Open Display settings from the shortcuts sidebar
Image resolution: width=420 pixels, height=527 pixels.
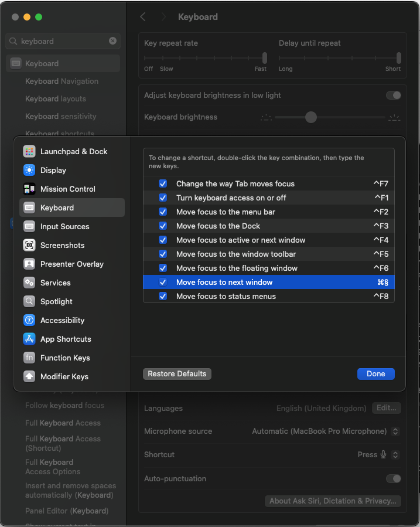pyautogui.click(x=29, y=170)
